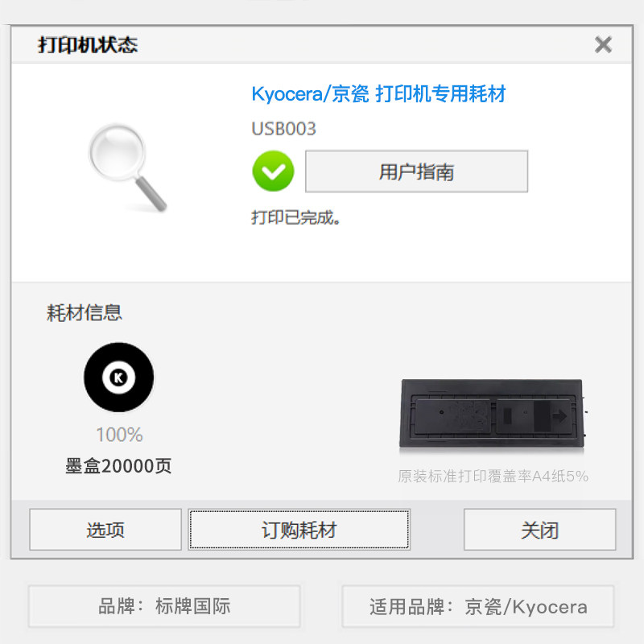Click the USB003 port label
The image size is (644, 644).
(x=284, y=129)
